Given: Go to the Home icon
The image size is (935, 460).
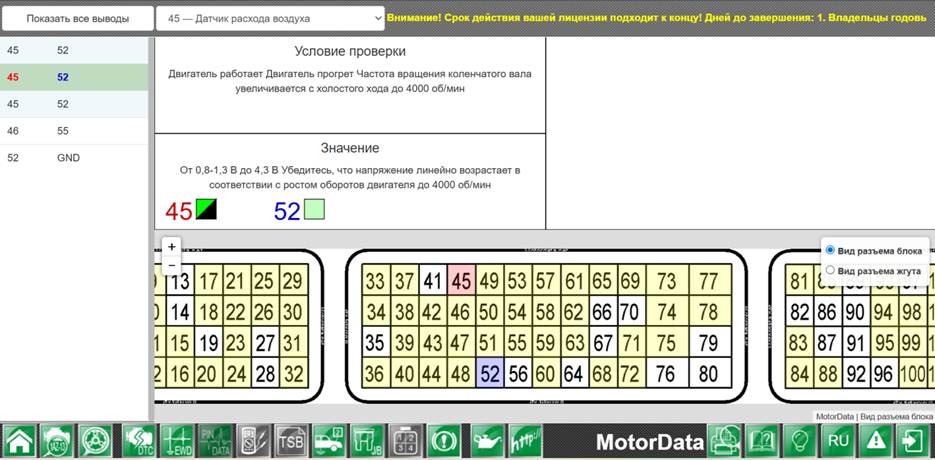Looking at the screenshot, I should [x=20, y=442].
